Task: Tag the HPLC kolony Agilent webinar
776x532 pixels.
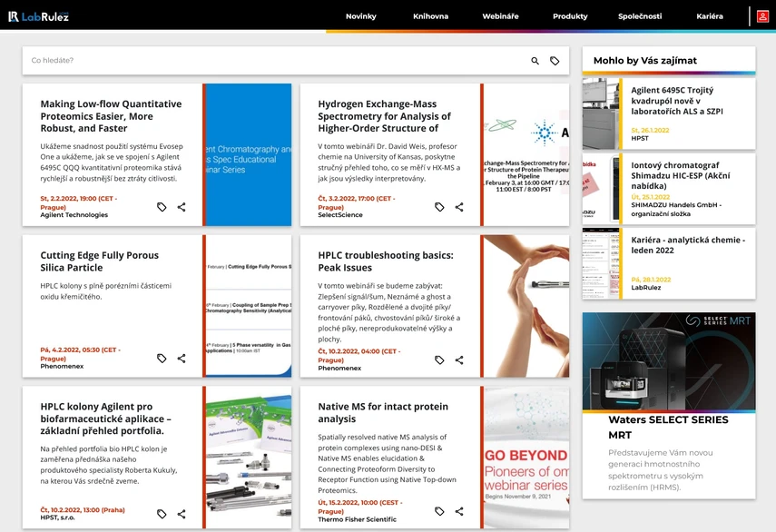Action: click(162, 514)
